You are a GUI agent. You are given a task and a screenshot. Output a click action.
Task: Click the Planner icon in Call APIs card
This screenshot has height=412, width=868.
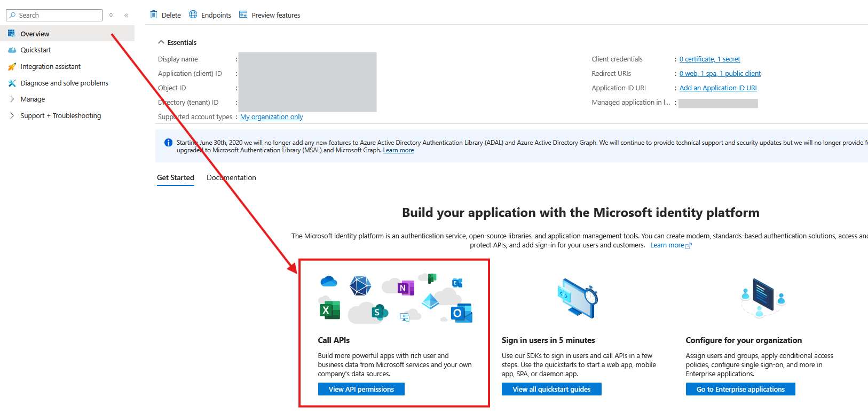[432, 278]
